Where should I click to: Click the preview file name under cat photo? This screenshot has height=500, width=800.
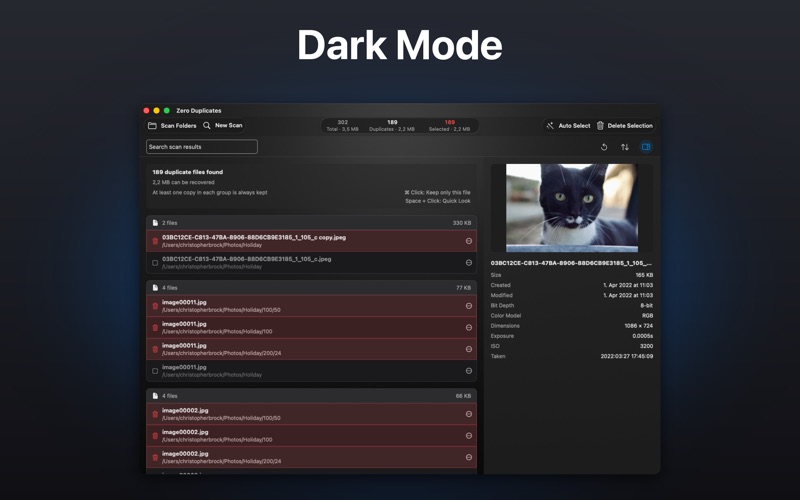coord(571,263)
